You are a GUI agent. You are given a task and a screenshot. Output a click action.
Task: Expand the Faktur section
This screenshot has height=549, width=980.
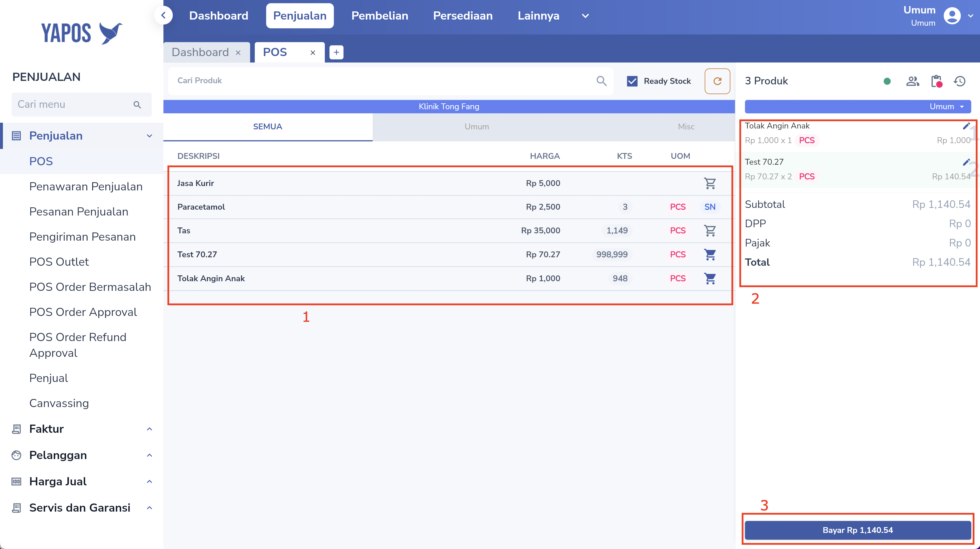tap(149, 429)
